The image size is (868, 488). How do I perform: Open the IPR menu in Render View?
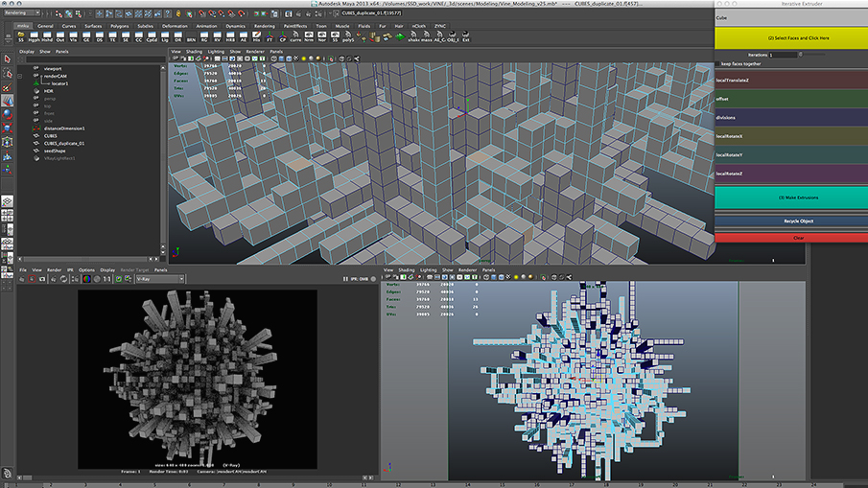68,269
